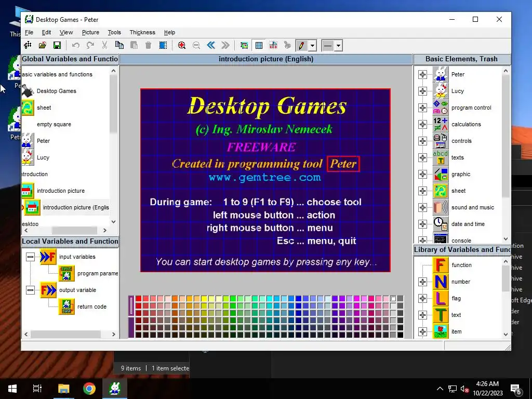Image resolution: width=532 pixels, height=399 pixels.
Task: Click the edit block crosshair toolbar icon
Action: pyautogui.click(x=273, y=45)
